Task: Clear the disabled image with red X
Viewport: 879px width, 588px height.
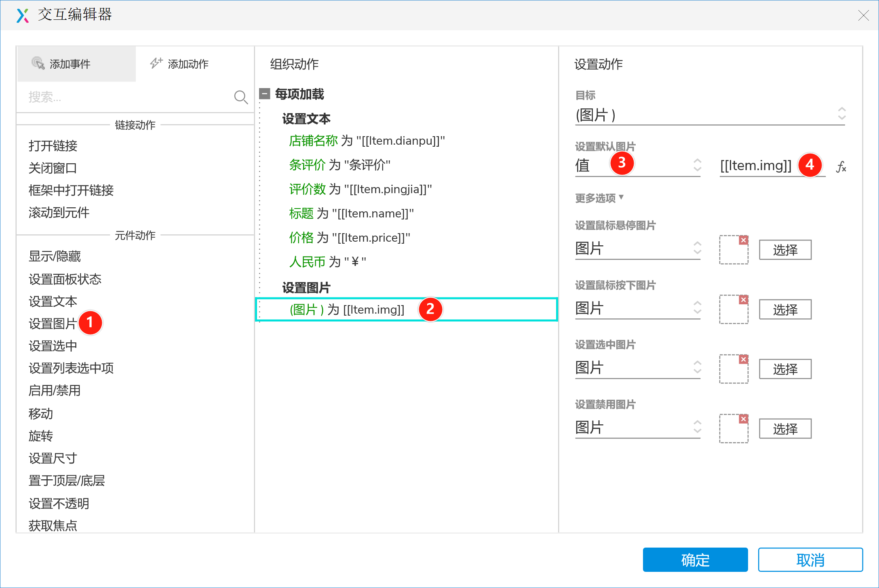Action: click(743, 419)
